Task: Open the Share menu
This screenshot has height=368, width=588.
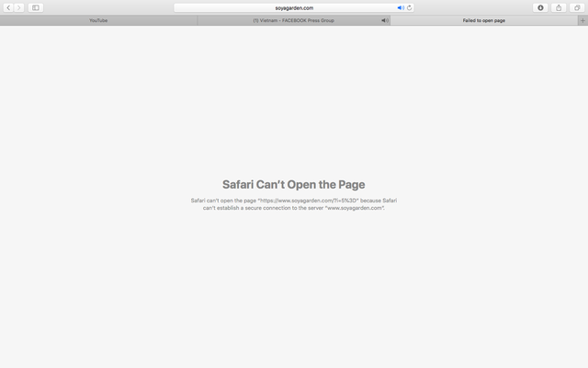Action: [559, 7]
